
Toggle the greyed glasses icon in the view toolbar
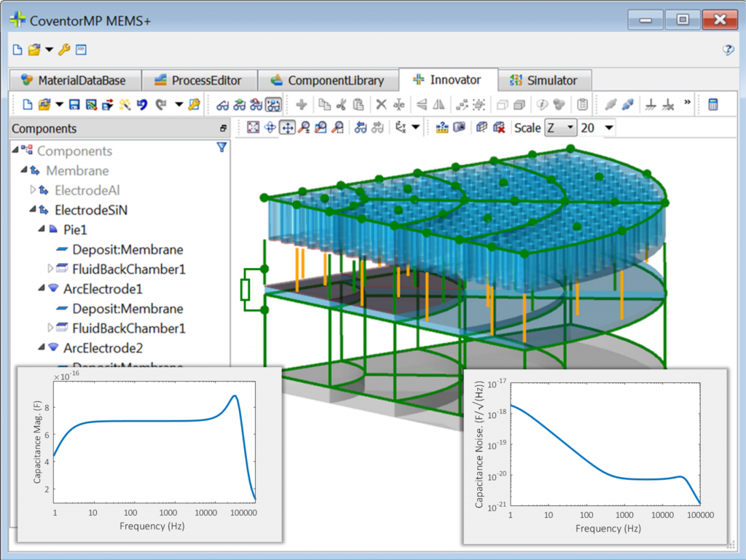tap(378, 127)
